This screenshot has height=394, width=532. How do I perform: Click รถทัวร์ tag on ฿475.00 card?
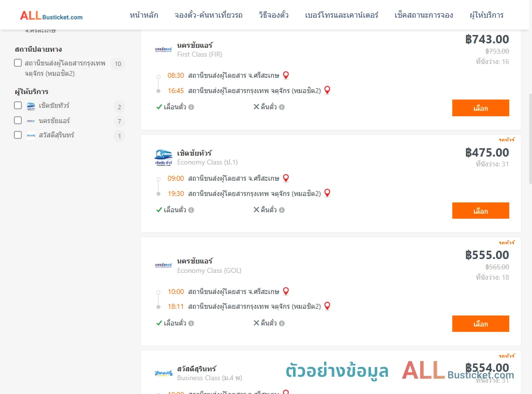(x=507, y=140)
